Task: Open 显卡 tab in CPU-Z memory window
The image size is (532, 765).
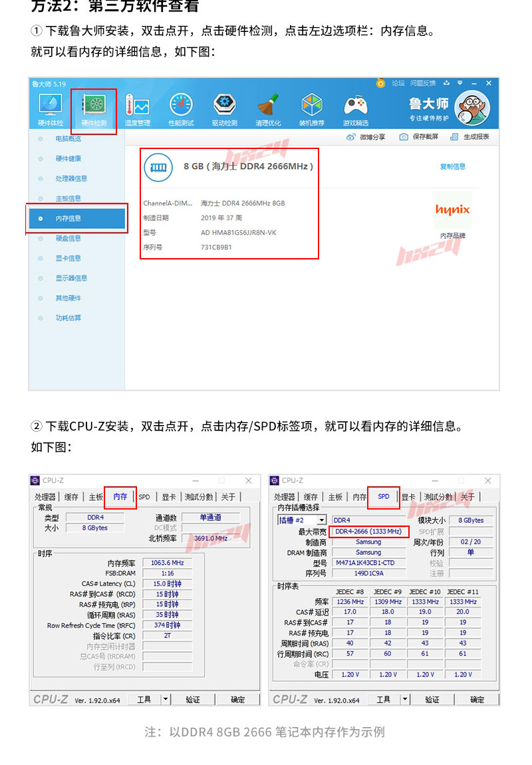Action: [x=169, y=497]
